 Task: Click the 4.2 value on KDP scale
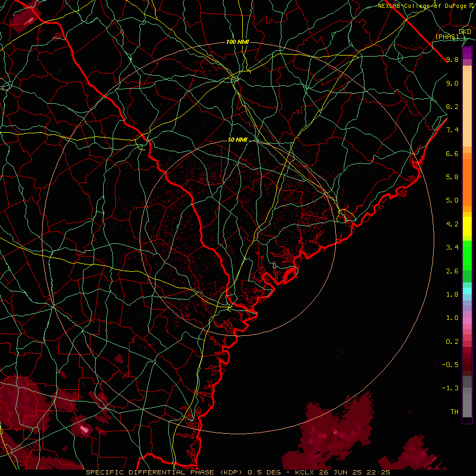click(452, 224)
